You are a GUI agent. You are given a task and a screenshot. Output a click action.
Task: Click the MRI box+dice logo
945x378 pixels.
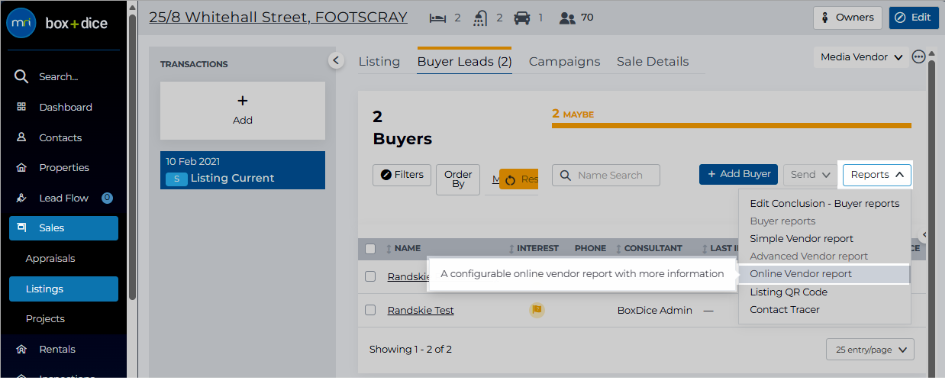57,24
